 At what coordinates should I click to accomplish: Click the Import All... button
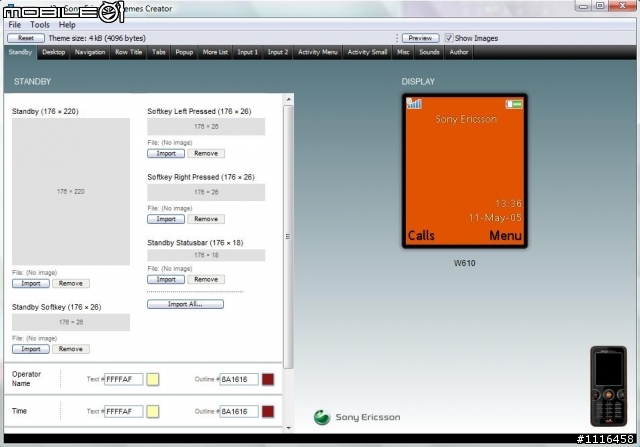click(x=185, y=304)
